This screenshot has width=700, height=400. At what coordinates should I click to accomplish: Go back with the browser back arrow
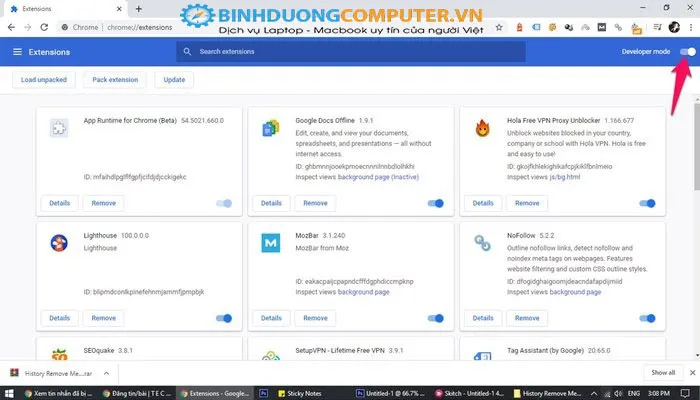[x=11, y=27]
